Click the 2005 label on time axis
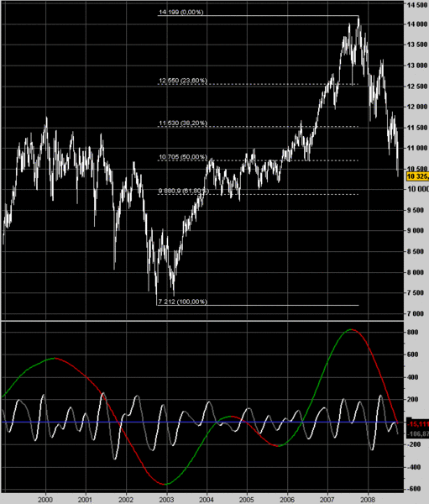 coord(247,500)
